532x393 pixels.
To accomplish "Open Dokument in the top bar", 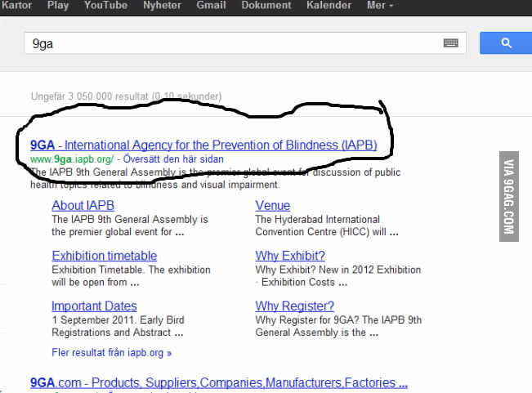I will [x=266, y=5].
